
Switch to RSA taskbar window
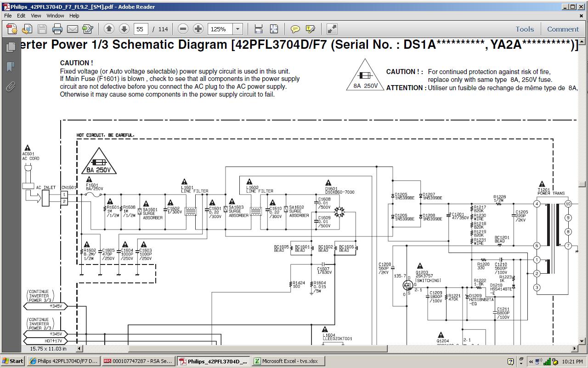pos(138,361)
